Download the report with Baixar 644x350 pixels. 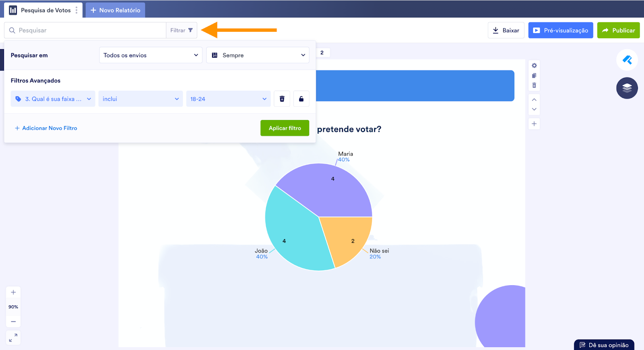[x=506, y=30]
